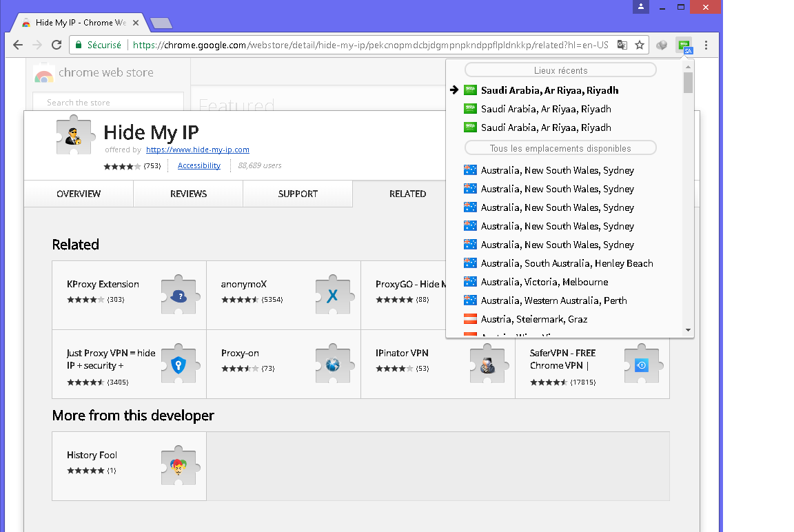
Task: Click the Search the store field
Action: [x=108, y=102]
